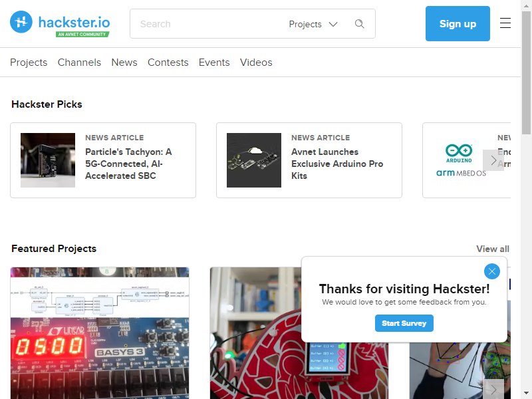The image size is (532, 399).
Task: Click the hackster.io logo icon
Action: coord(21,22)
